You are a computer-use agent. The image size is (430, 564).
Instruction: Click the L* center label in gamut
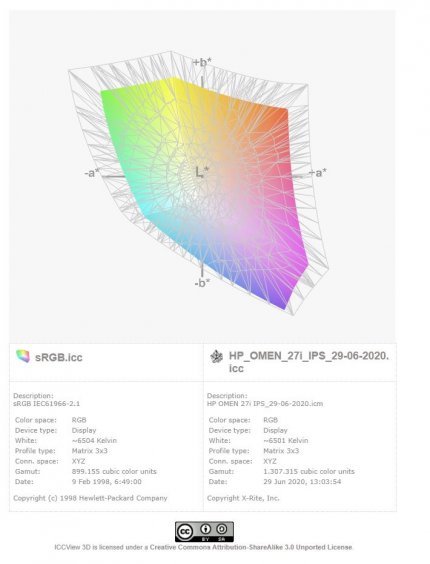tap(202, 172)
